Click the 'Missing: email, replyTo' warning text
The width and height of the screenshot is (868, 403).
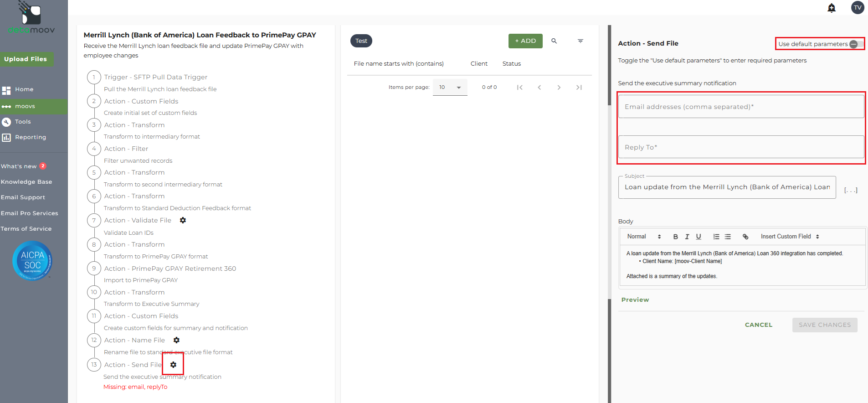(135, 387)
